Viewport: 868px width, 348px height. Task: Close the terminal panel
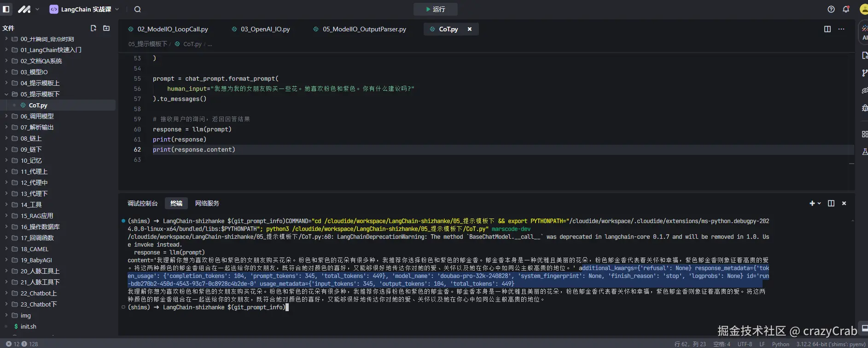tap(844, 203)
